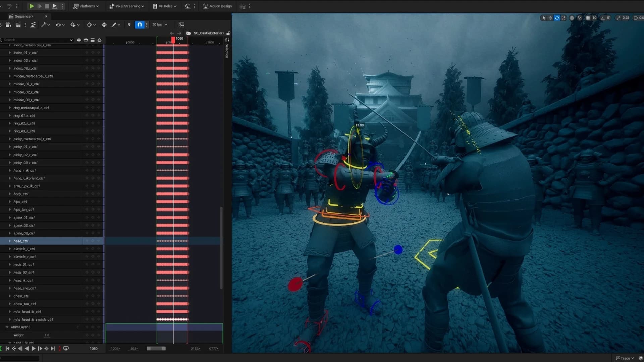The width and height of the screenshot is (644, 362).
Task: Click the grid snapping icon in the viewport toolbar
Action: [588, 18]
